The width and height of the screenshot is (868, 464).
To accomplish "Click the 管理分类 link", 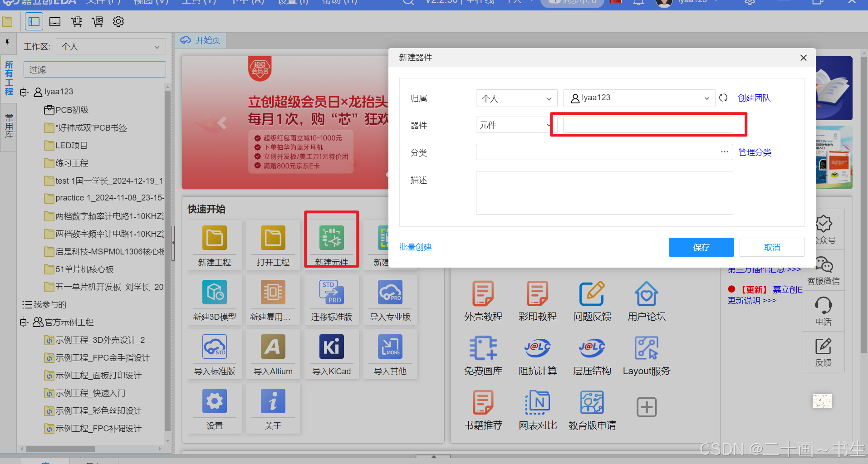I will [755, 152].
